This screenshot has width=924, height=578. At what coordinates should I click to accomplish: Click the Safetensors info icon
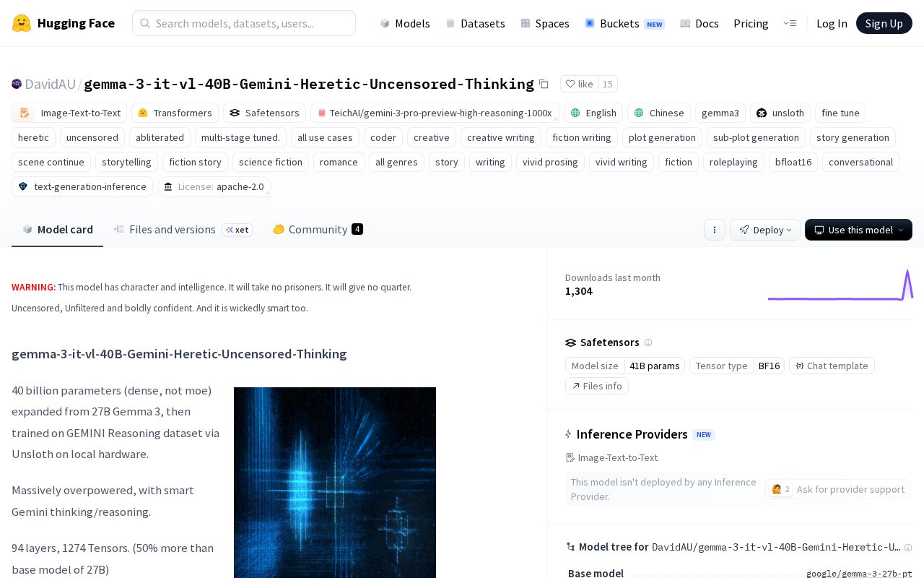pyautogui.click(x=648, y=342)
